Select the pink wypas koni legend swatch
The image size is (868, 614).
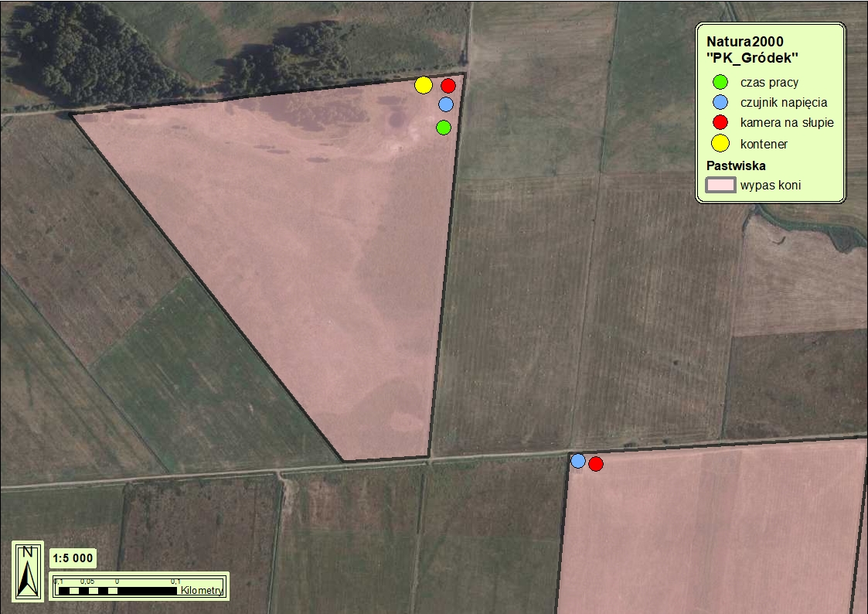[x=720, y=185]
